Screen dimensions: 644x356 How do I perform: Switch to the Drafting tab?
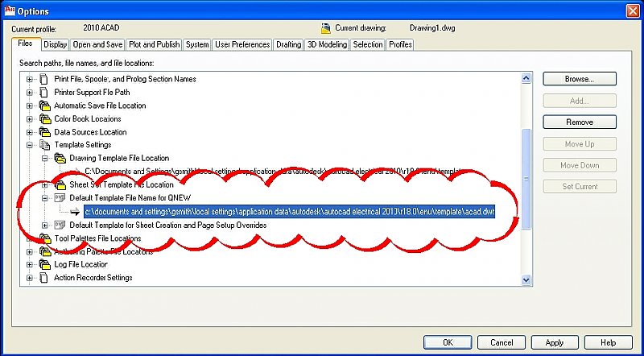(289, 44)
